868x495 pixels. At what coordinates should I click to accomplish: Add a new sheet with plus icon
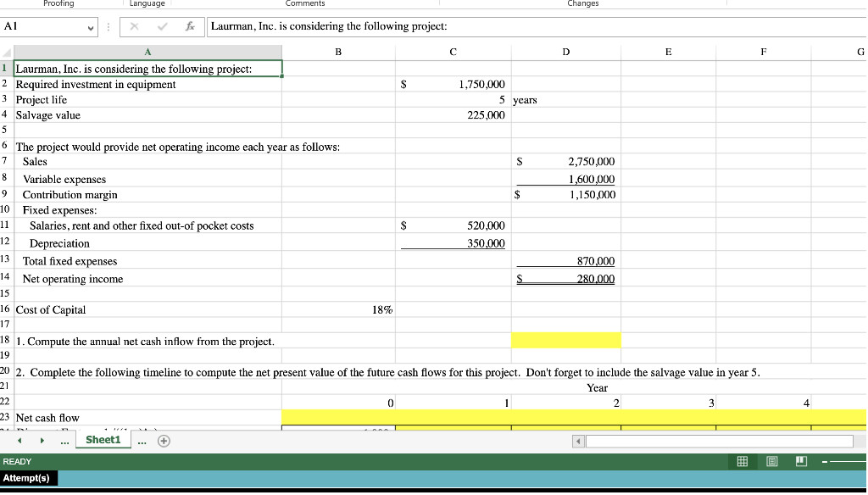click(164, 441)
